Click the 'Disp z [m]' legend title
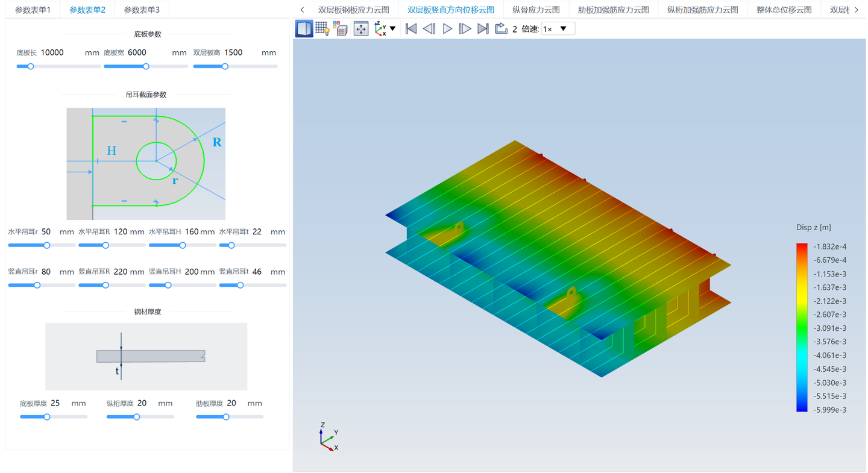868x473 pixels. click(x=814, y=227)
